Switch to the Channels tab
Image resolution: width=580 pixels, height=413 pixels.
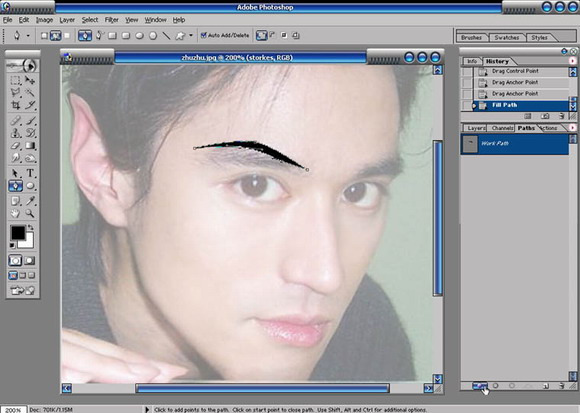502,128
